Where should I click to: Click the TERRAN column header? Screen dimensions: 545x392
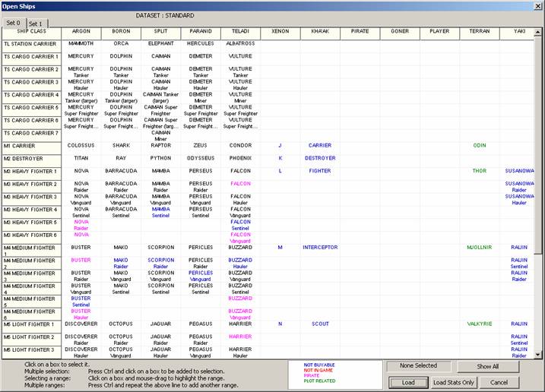[x=480, y=32]
